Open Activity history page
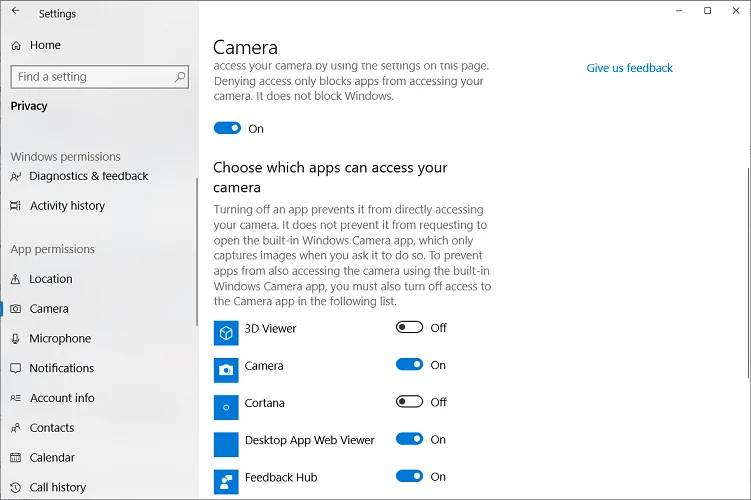The width and height of the screenshot is (751, 500). click(68, 206)
